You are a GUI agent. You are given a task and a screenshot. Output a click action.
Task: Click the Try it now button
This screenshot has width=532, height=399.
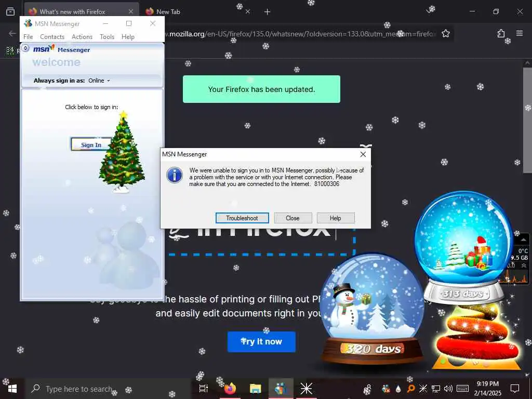[x=261, y=341]
